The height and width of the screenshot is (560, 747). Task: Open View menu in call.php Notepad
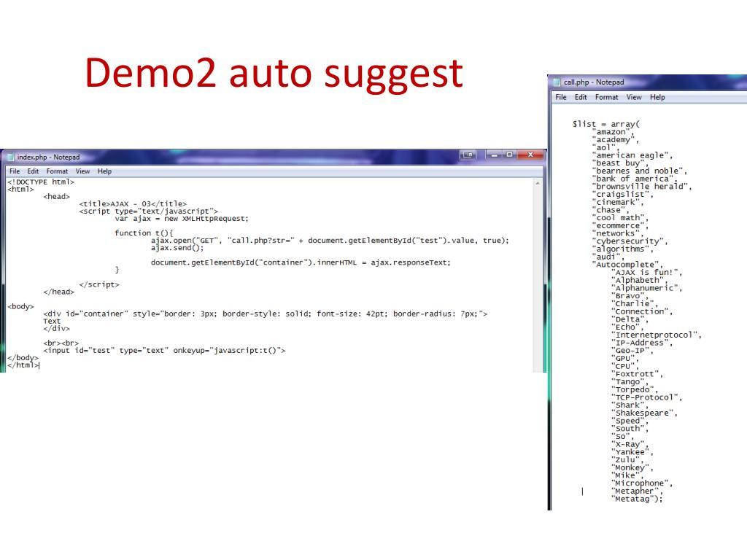634,97
